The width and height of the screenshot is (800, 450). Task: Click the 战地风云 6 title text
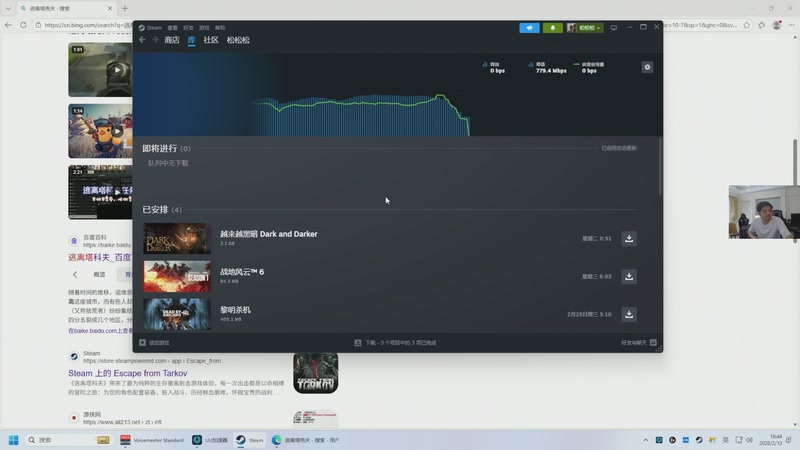tap(242, 271)
